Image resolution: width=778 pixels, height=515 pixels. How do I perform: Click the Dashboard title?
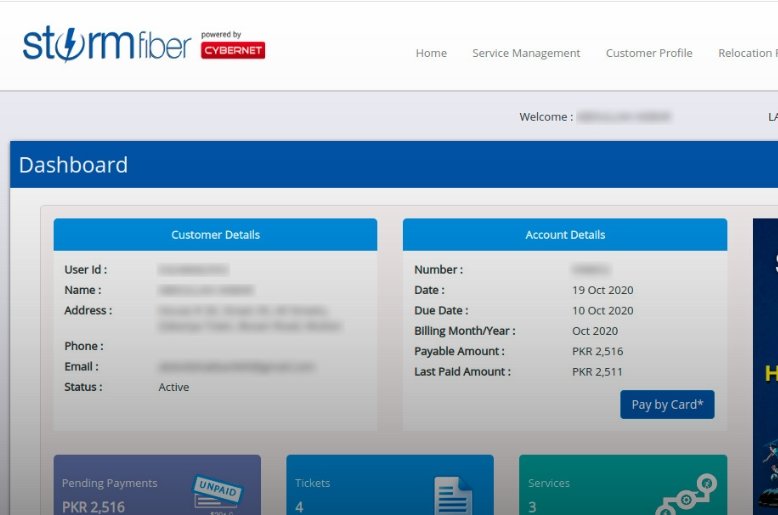click(73, 165)
